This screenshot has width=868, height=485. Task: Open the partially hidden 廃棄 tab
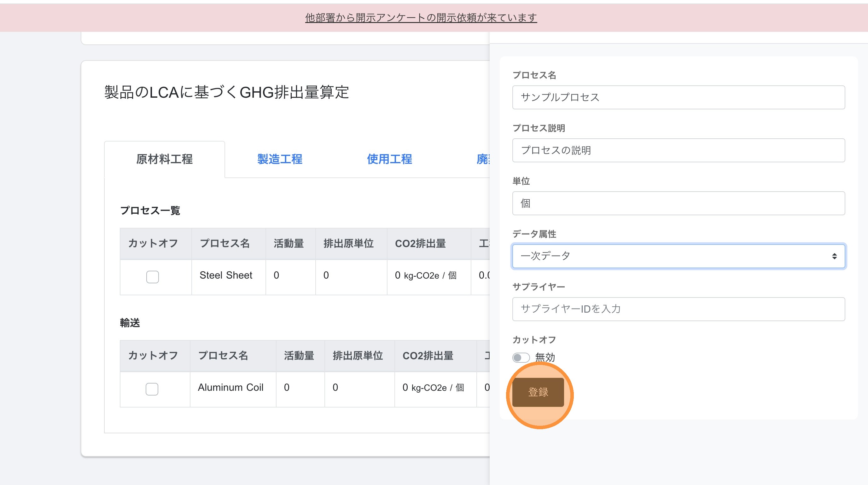(x=483, y=159)
